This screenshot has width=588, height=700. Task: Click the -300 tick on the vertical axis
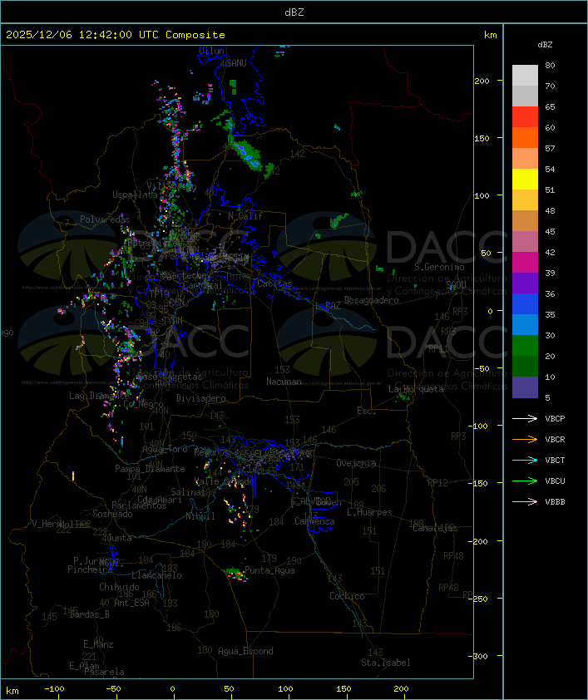(478, 656)
